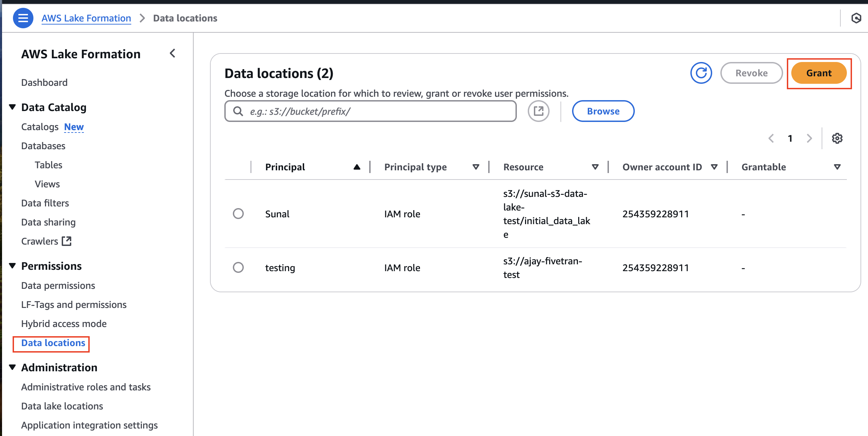
Task: Click the New badge next to Catalogs
Action: (74, 127)
